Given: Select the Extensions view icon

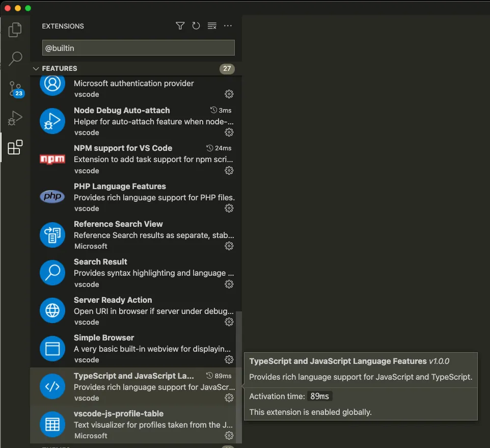Looking at the screenshot, I should pos(15,147).
